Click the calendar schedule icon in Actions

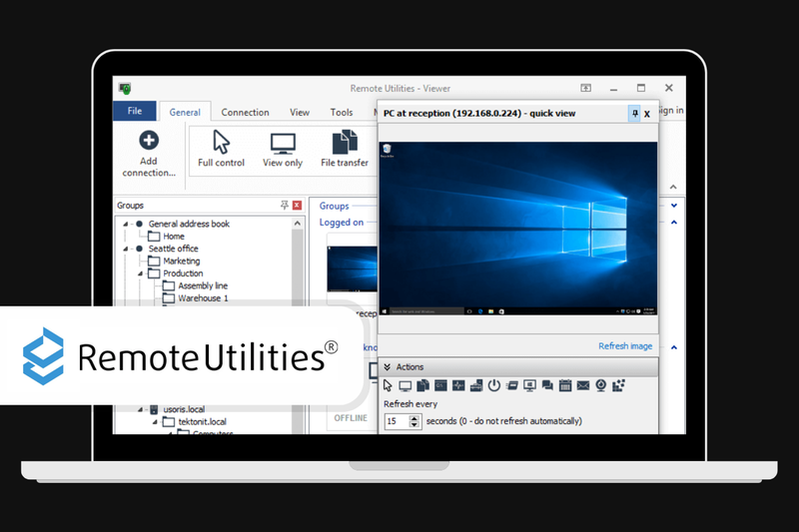click(x=565, y=386)
